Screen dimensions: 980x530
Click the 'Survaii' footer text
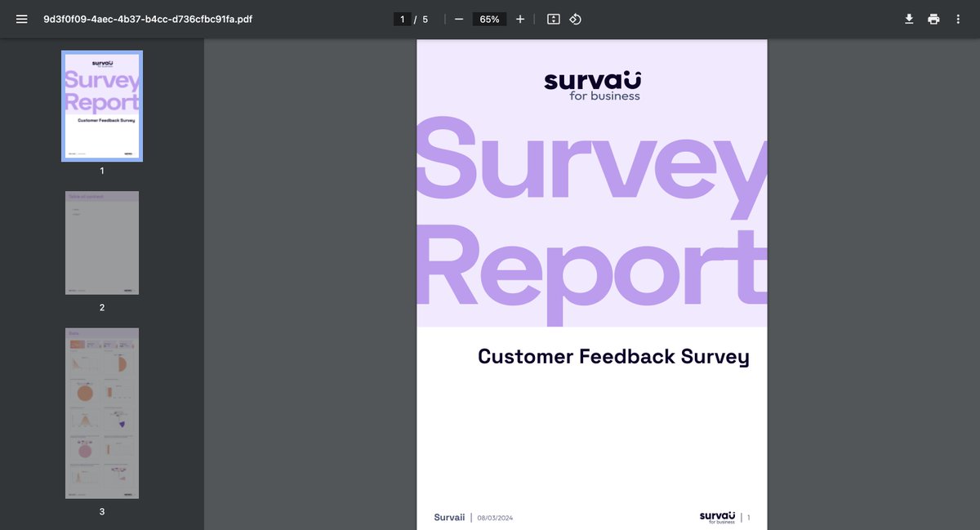(449, 517)
